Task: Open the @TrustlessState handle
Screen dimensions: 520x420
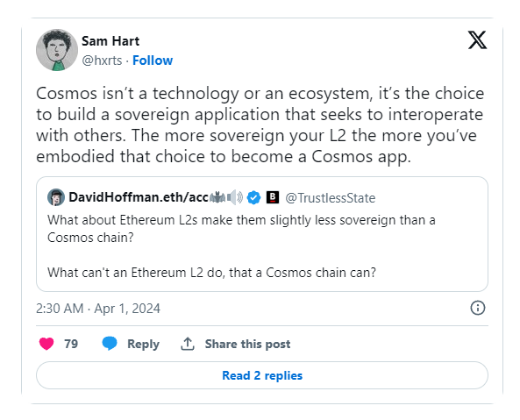Action: tap(331, 198)
